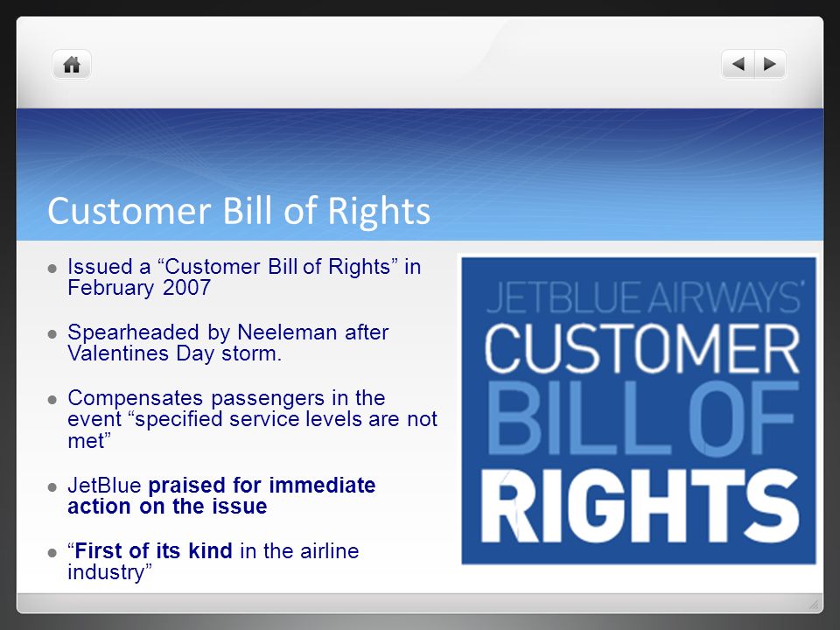Select the blue header banner above the title
The width and height of the screenshot is (840, 630).
[x=420, y=174]
